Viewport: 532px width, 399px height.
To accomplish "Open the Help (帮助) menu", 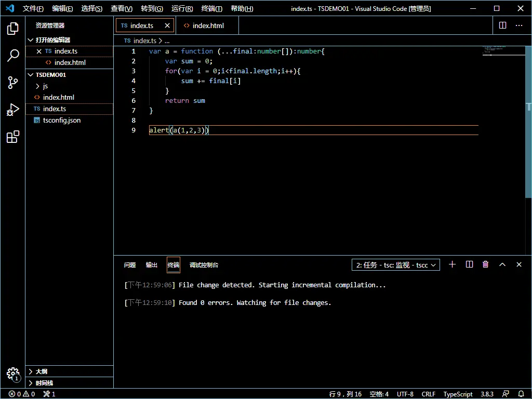I will pyautogui.click(x=242, y=8).
